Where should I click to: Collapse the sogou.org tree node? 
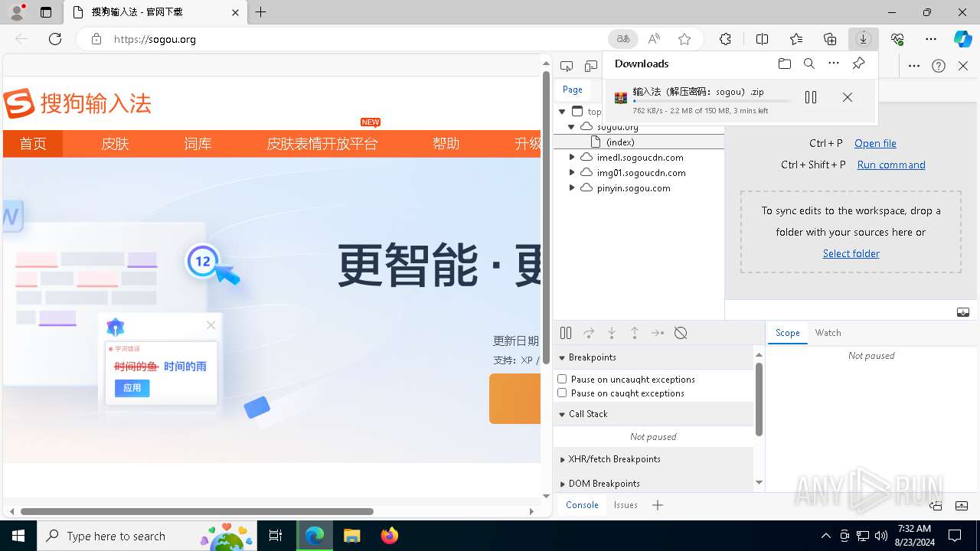pos(571,127)
